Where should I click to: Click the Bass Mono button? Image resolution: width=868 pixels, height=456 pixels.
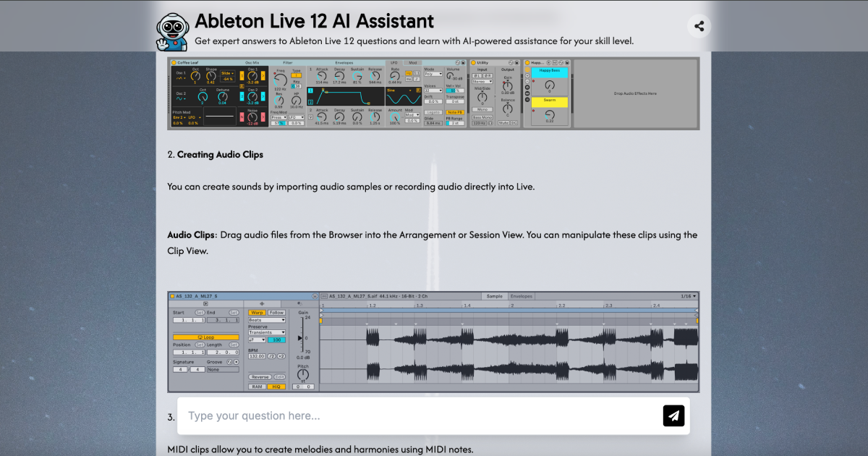(482, 117)
